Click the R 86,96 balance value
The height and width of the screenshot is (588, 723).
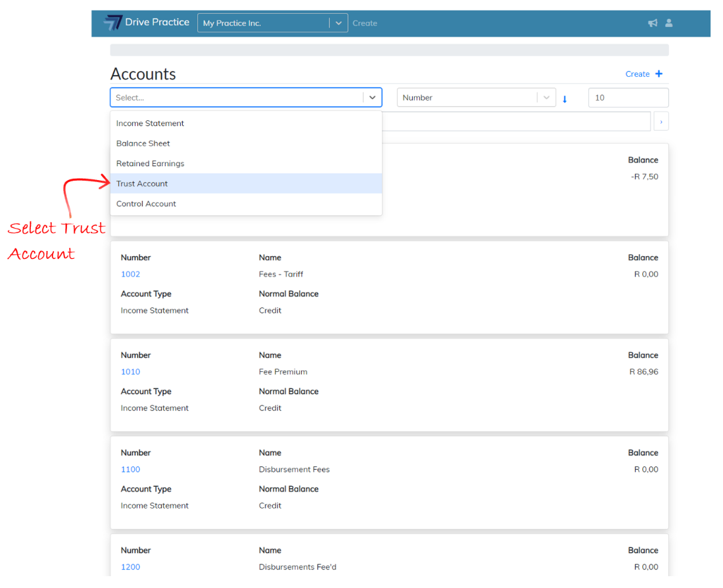[x=643, y=372]
